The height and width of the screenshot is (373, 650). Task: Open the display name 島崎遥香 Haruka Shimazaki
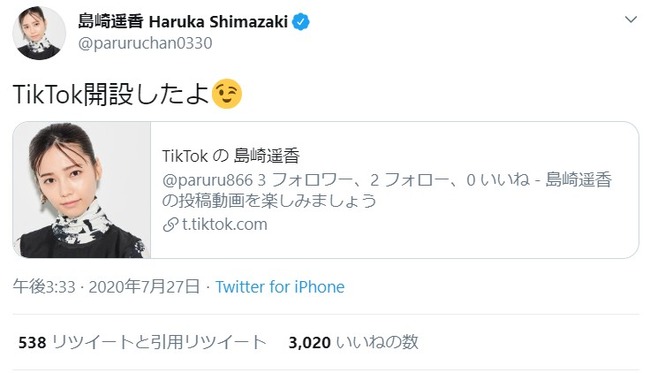click(183, 22)
